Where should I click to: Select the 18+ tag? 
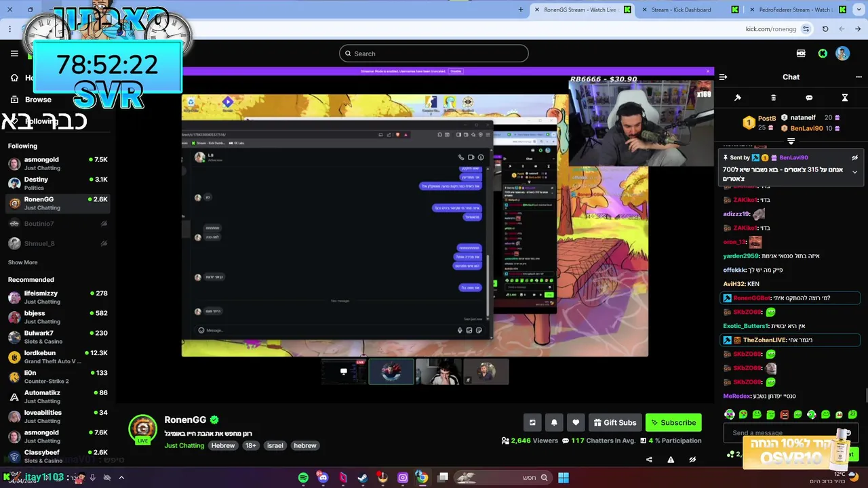[x=251, y=445]
